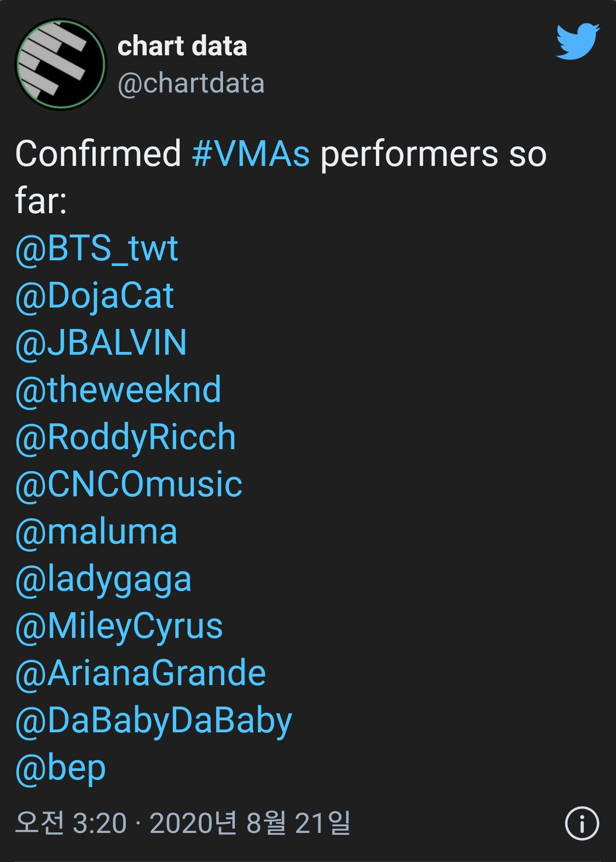Open the #VMAs hashtag
This screenshot has width=616, height=862.
[x=251, y=154]
